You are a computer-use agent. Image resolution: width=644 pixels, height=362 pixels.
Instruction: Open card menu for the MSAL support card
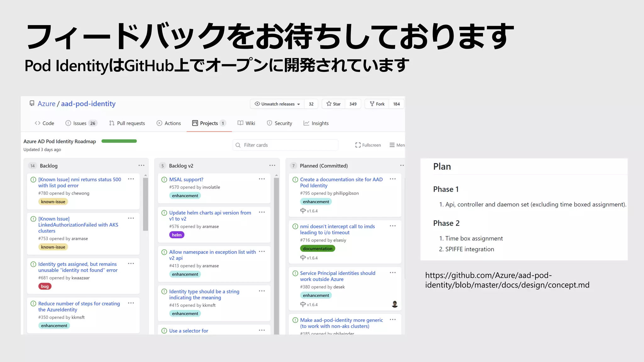(262, 179)
